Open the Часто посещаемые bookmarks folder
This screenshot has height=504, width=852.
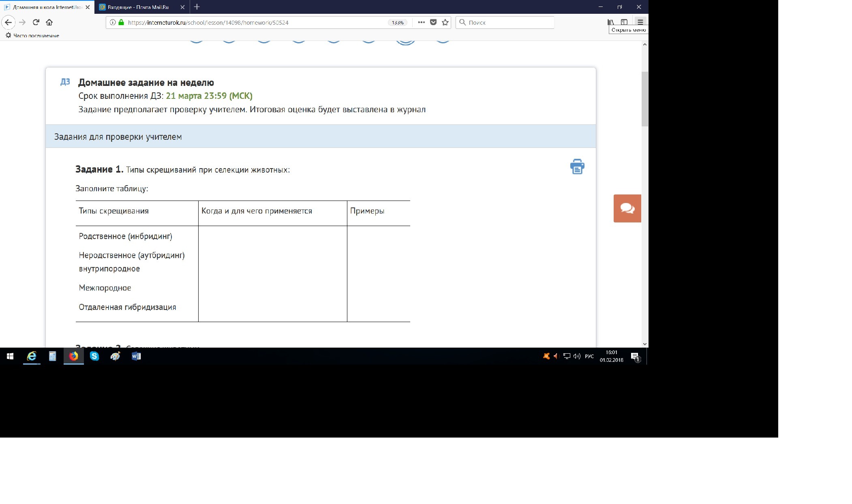(32, 36)
